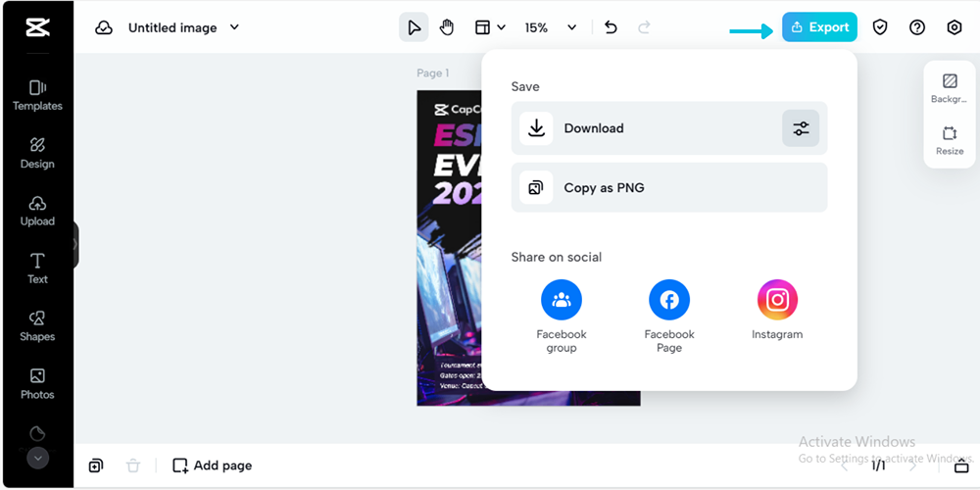The height and width of the screenshot is (490, 980).
Task: Select the Text tool
Action: coord(37,269)
